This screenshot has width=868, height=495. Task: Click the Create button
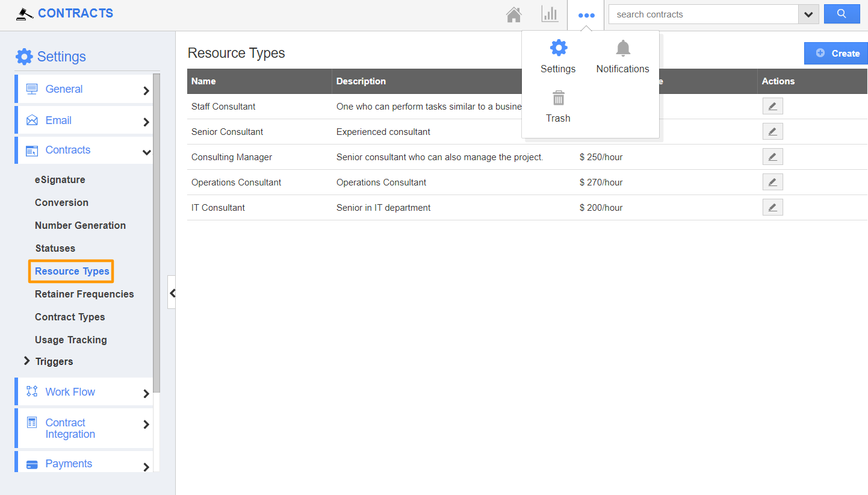[835, 53]
